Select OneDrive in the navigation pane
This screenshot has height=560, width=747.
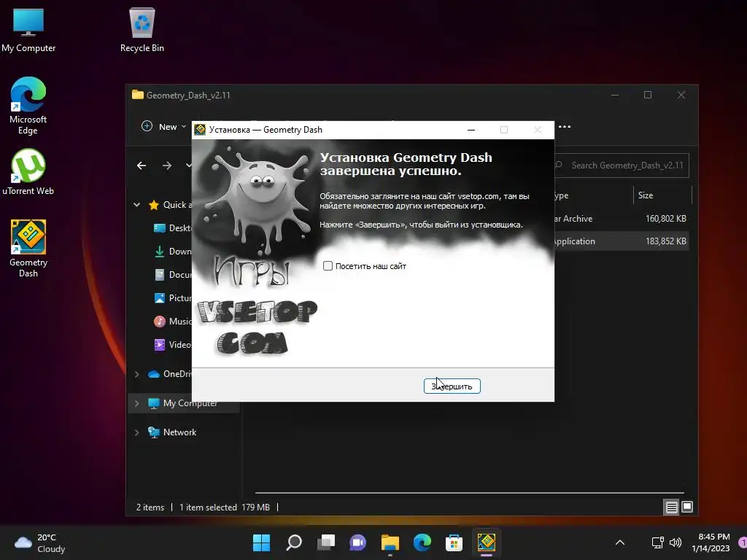[169, 374]
